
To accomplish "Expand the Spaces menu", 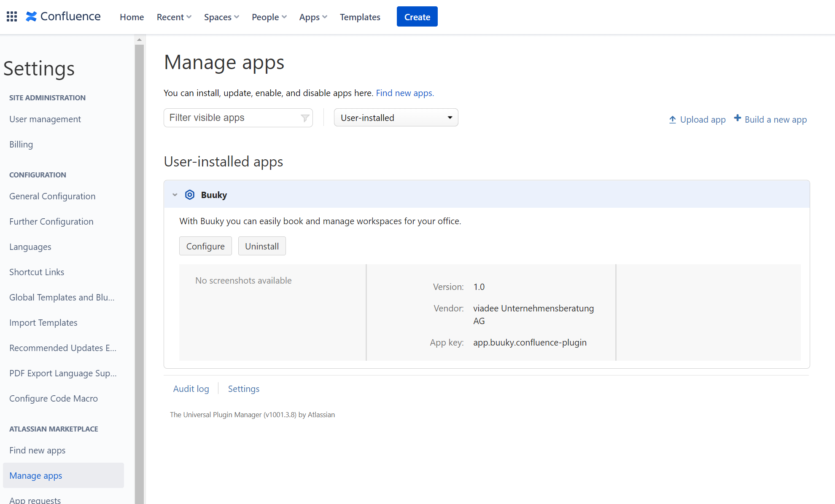I will coord(221,17).
